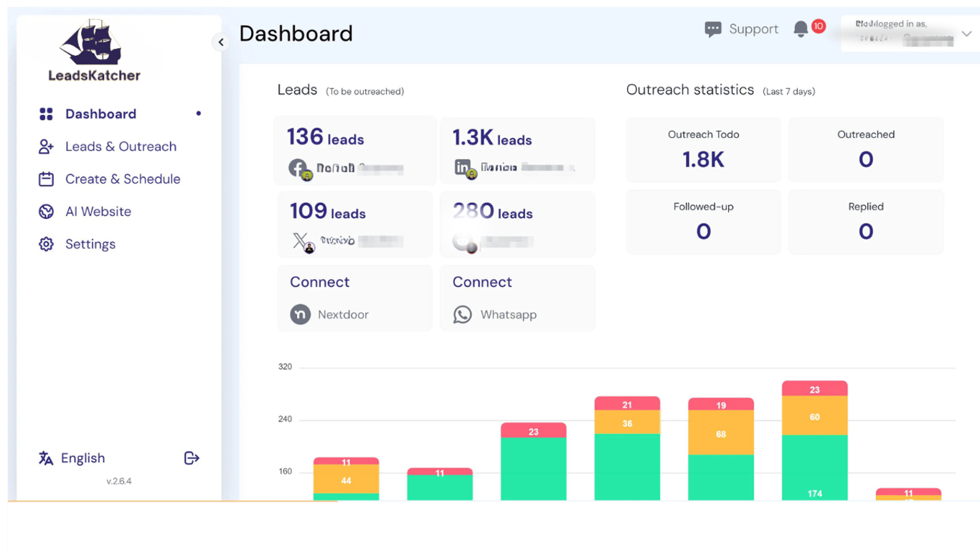Click the orange 68 segment in chart

pyautogui.click(x=721, y=433)
